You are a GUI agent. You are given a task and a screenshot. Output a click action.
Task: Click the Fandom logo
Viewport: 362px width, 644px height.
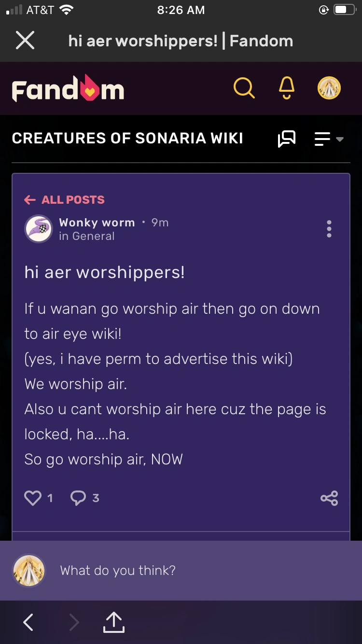coord(68,88)
